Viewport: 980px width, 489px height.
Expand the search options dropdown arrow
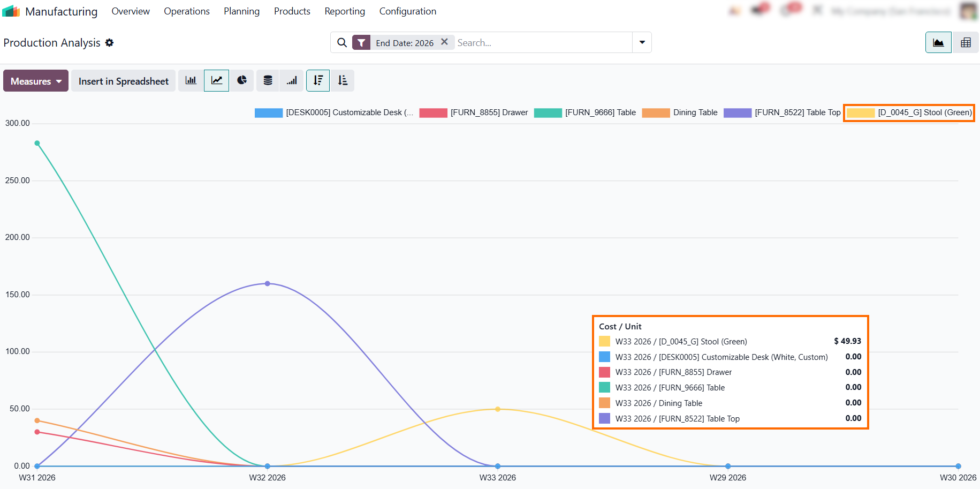click(x=642, y=42)
